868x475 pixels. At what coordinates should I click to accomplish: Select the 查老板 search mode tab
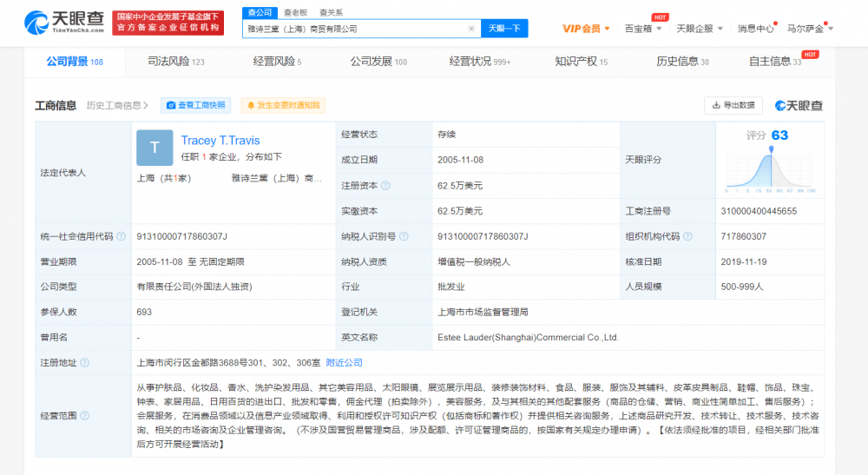point(296,12)
